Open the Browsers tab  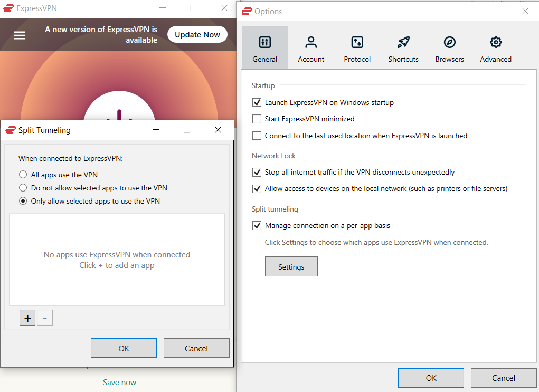click(450, 48)
